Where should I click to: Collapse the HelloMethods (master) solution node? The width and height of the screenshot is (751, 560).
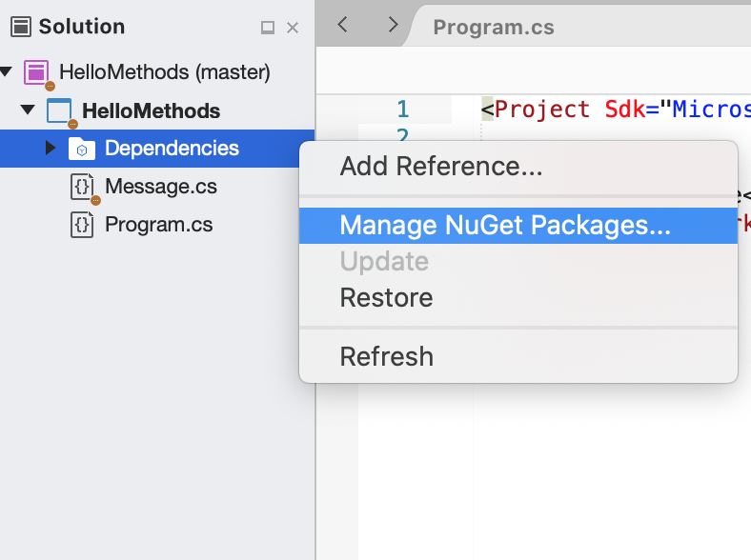(8, 72)
